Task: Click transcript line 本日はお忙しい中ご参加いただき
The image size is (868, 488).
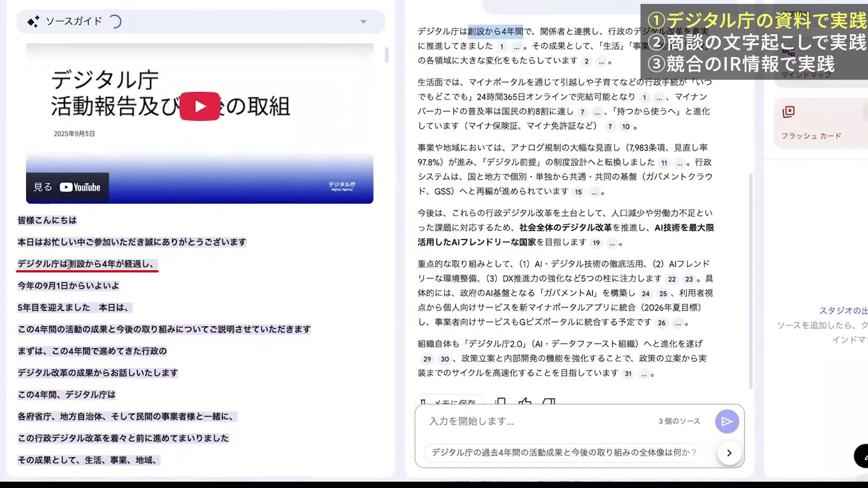Action: (132, 242)
